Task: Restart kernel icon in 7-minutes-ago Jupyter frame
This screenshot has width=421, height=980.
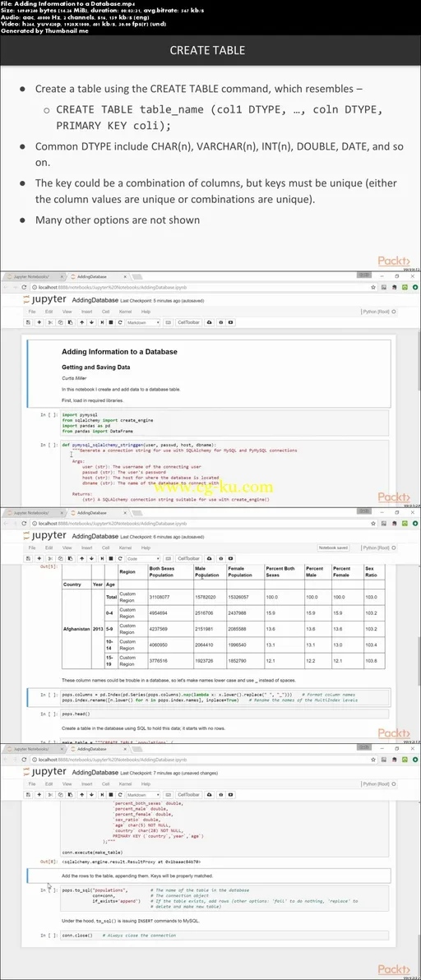Action: click(x=120, y=793)
